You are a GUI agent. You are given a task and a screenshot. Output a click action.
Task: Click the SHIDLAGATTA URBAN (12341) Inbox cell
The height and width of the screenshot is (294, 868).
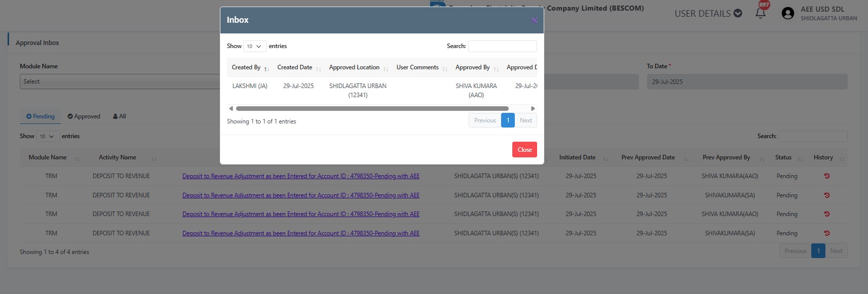tap(358, 91)
